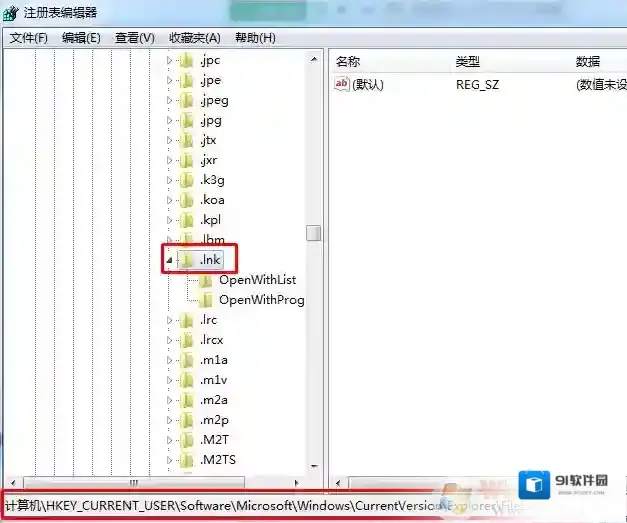Click the .jtx folder icon
The image size is (627, 523).
pos(187,140)
